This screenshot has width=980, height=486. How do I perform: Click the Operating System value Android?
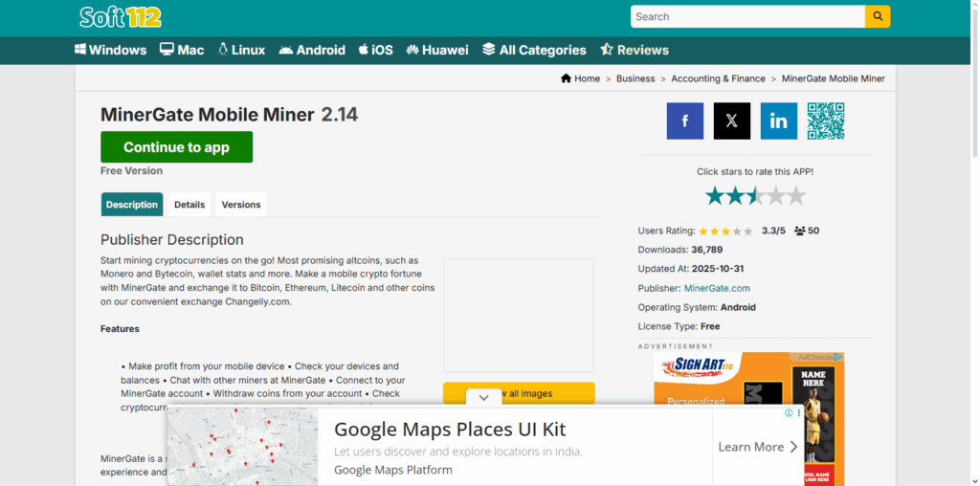pyautogui.click(x=738, y=307)
